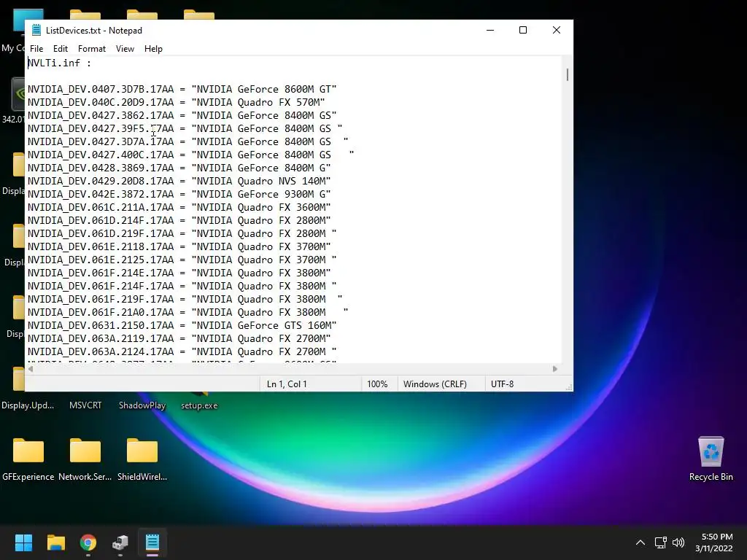Select the Display.Upd... desktop label
Screen dimensions: 747x560
pos(28,405)
